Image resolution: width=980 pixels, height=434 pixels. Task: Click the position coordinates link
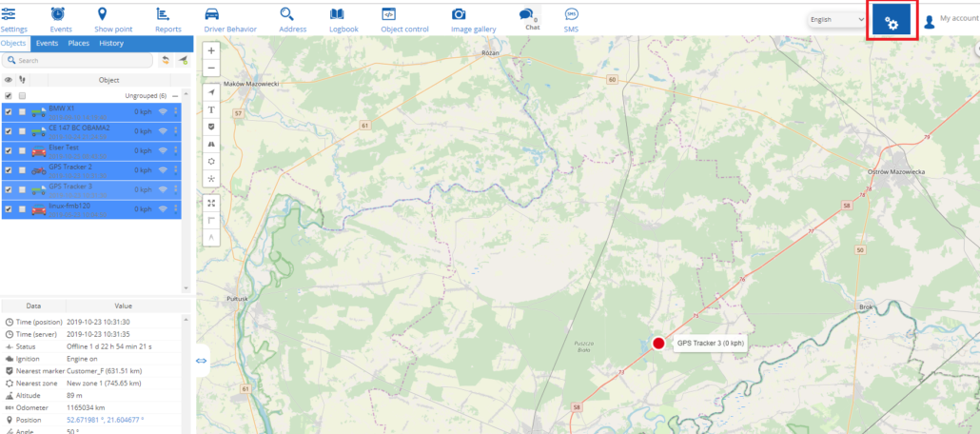click(x=105, y=421)
